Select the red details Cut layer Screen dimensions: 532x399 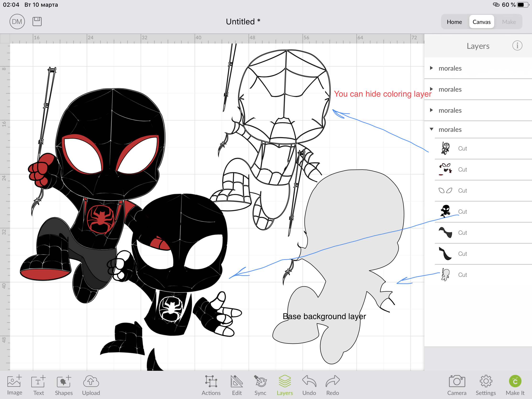pyautogui.click(x=483, y=170)
